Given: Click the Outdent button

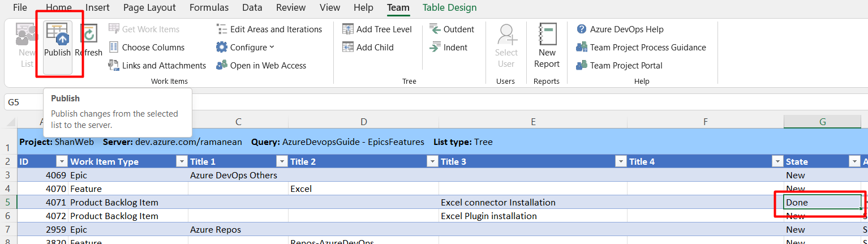Looking at the screenshot, I should 452,29.
